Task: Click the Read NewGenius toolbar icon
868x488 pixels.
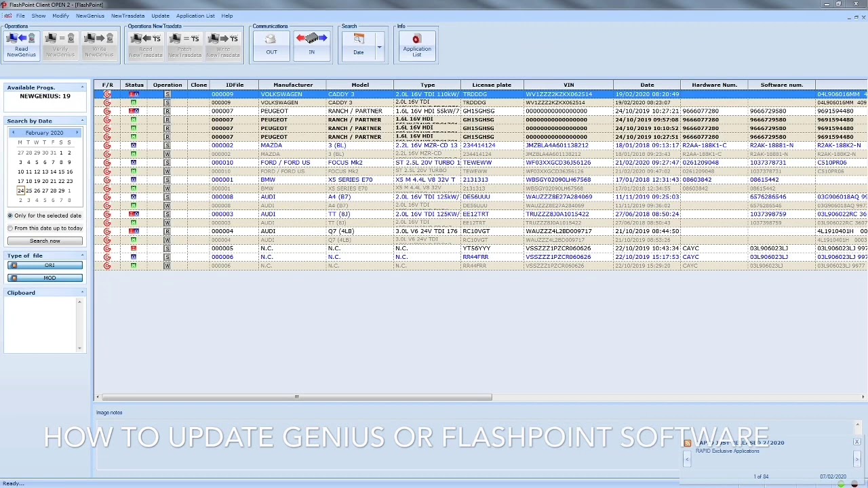Action: (x=22, y=45)
